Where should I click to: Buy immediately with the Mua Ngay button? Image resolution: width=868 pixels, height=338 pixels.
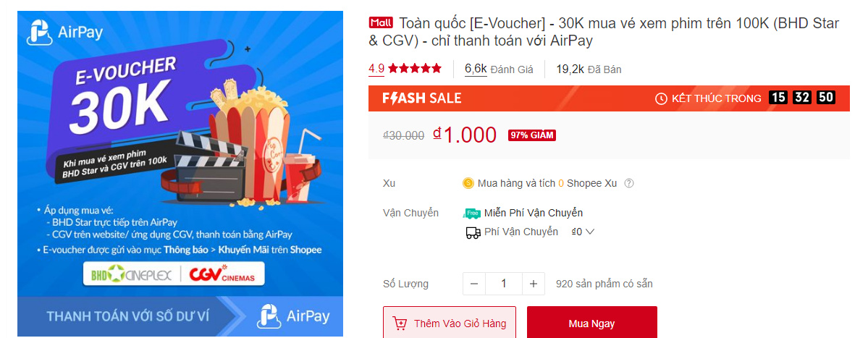pos(591,324)
